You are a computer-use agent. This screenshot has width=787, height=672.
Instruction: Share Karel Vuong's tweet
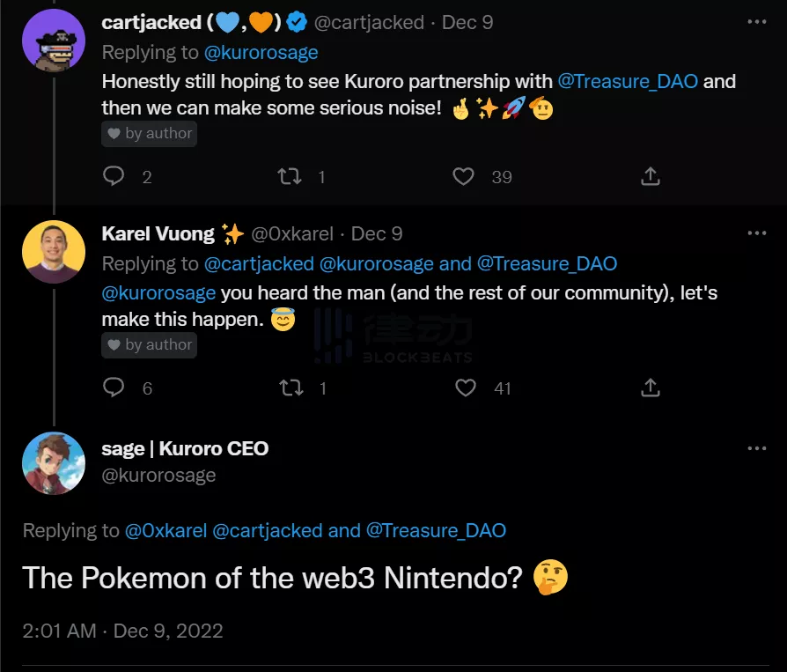click(650, 388)
